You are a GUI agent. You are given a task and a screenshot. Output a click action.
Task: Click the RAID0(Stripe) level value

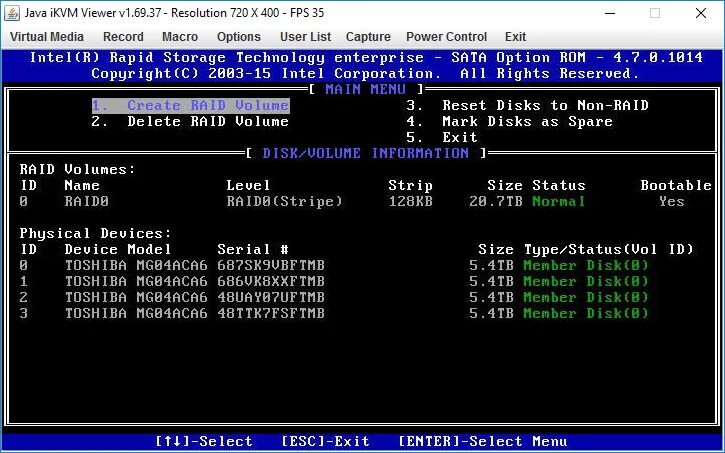click(284, 202)
